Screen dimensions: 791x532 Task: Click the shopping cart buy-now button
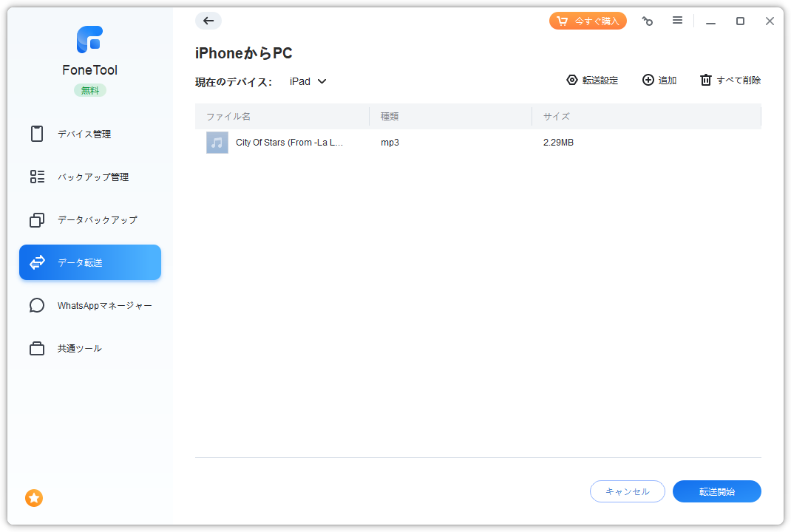pos(588,21)
